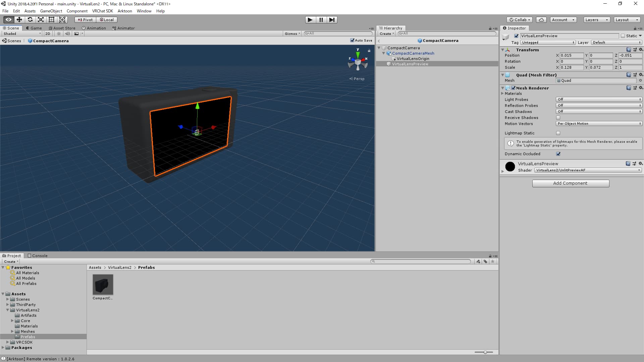The width and height of the screenshot is (644, 362).
Task: Select the combined Transform tool
Action: [x=62, y=20]
